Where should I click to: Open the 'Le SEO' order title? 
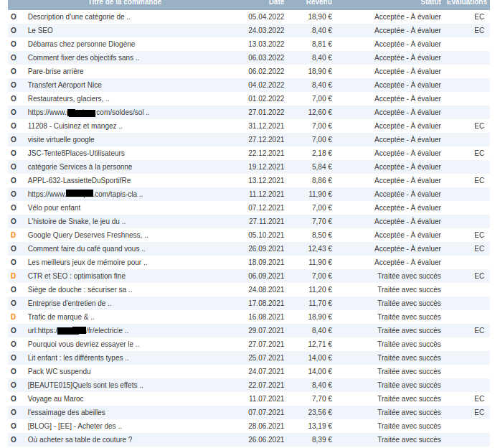40,30
